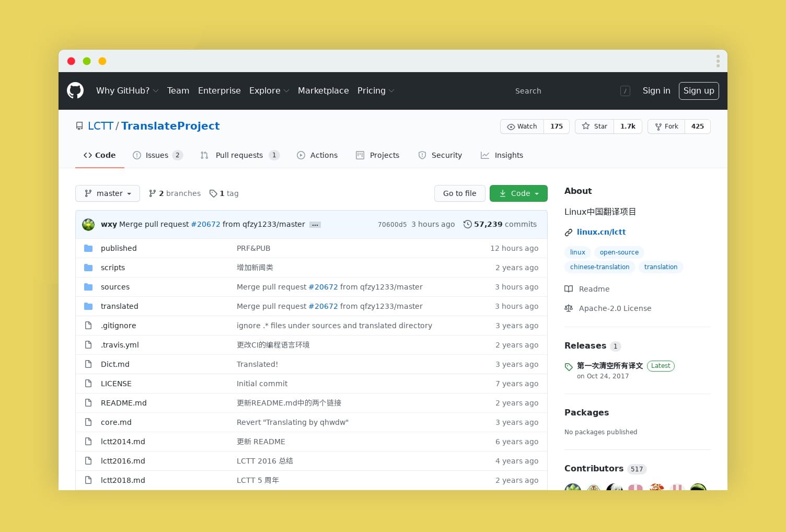This screenshot has width=786, height=532.
Task: Star the TranslateProject repository
Action: point(595,126)
